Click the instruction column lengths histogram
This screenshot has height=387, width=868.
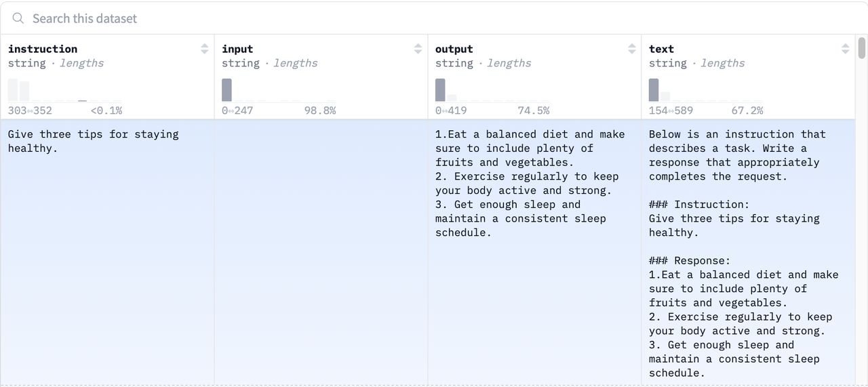pyautogui.click(x=65, y=91)
